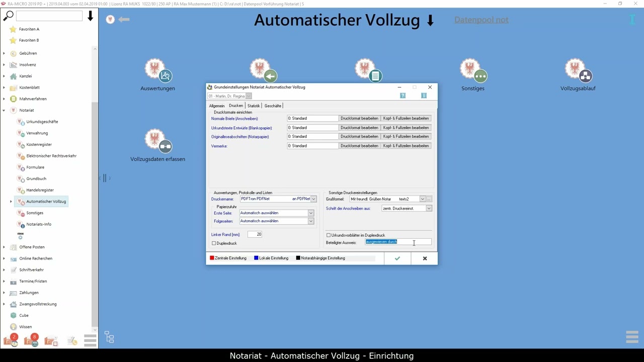Viewport: 644px width, 362px height.
Task: Enable the Duplexdruck checkbox
Action: click(x=214, y=243)
